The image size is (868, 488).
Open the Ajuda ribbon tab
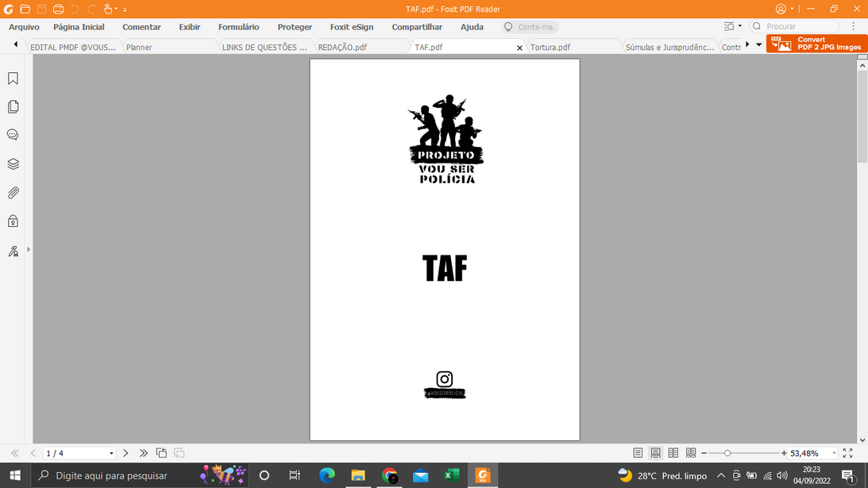(472, 26)
